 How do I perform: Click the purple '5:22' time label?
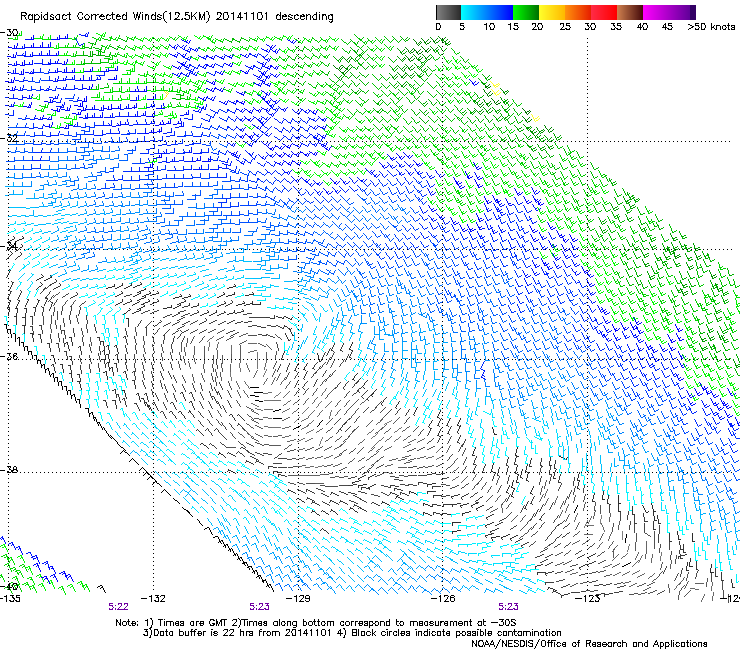(x=118, y=607)
